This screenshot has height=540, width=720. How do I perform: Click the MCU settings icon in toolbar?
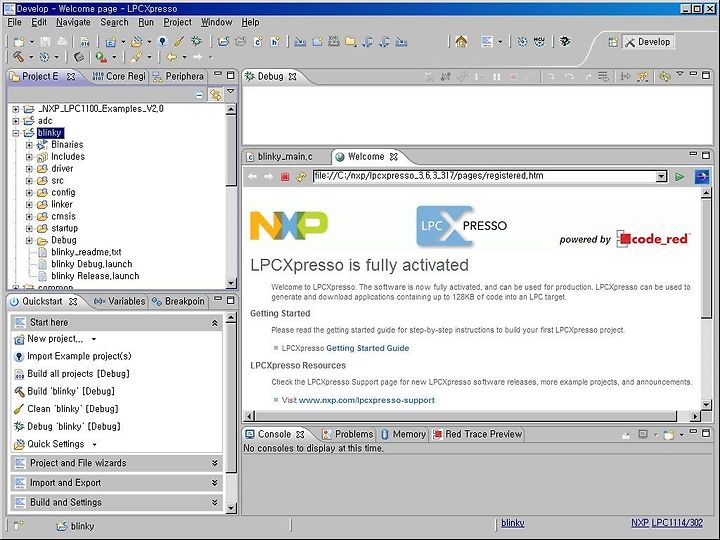pyautogui.click(x=539, y=42)
